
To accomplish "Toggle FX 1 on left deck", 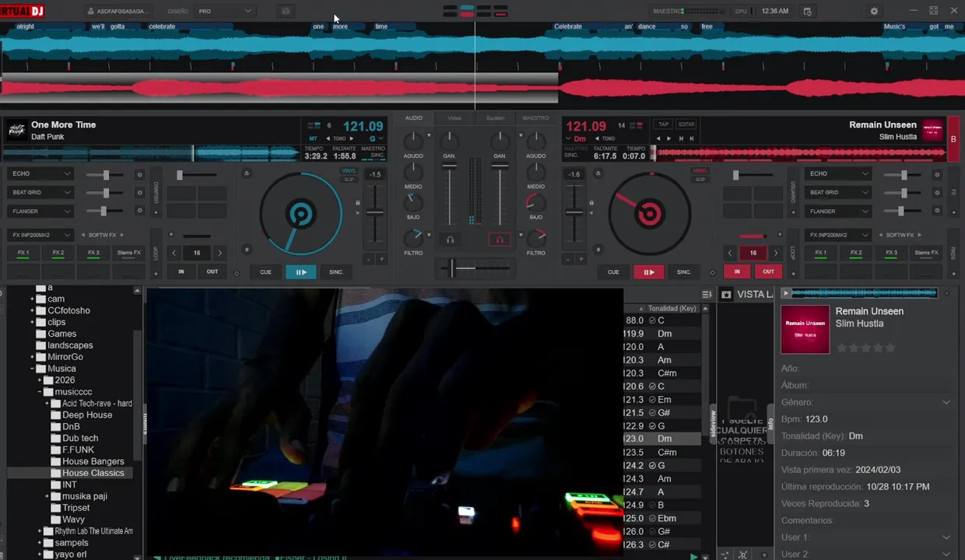I will [23, 253].
